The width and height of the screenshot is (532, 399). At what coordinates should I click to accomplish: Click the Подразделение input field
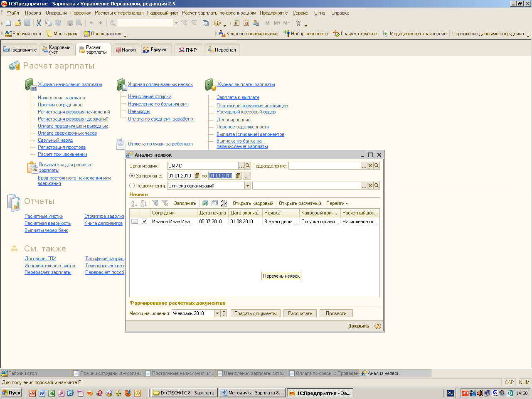(x=325, y=165)
